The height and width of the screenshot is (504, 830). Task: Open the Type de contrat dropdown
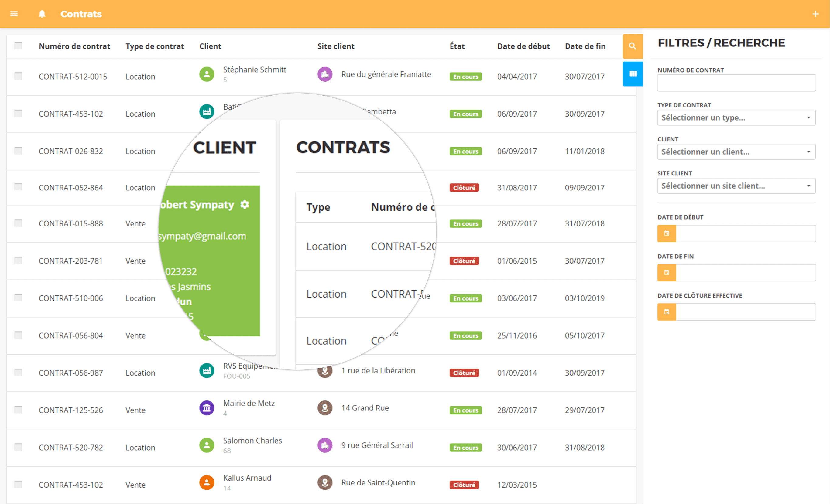tap(736, 118)
